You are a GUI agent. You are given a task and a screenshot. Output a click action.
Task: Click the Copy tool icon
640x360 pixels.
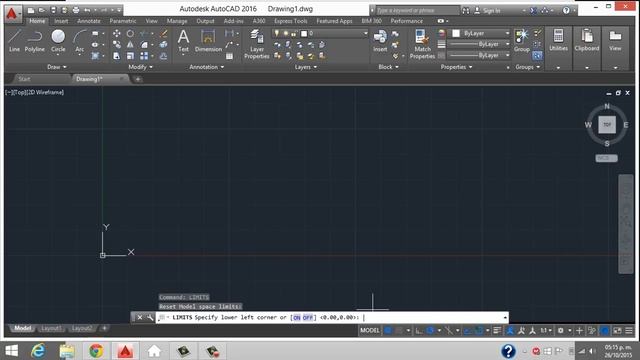tap(117, 44)
